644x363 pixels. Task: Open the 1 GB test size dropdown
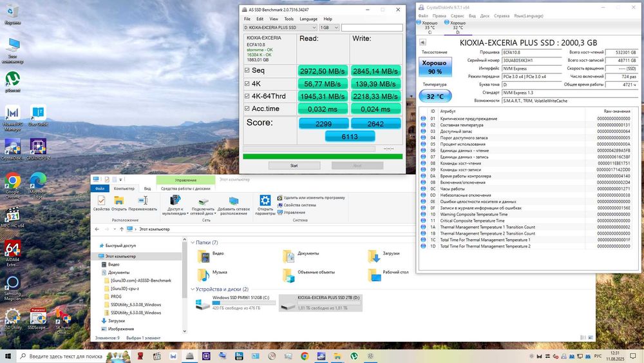(x=329, y=28)
